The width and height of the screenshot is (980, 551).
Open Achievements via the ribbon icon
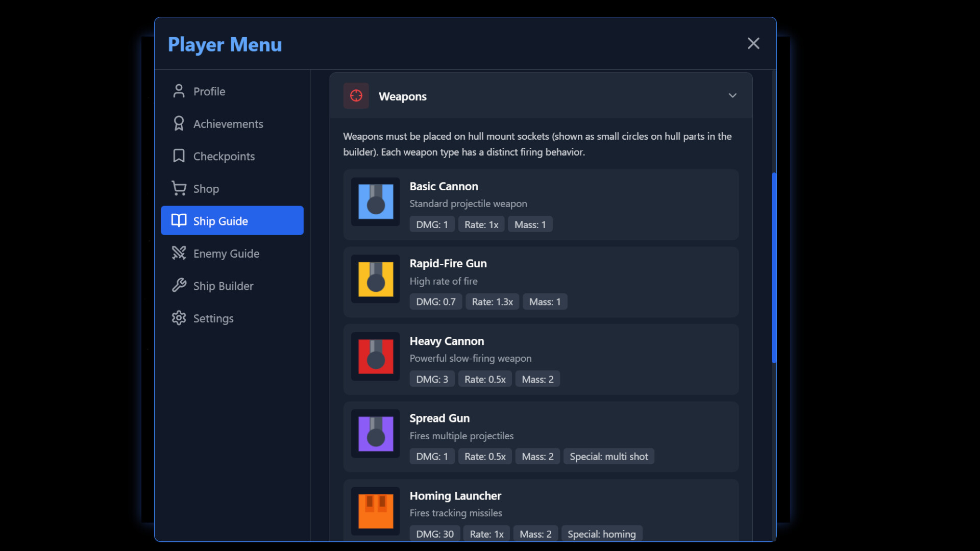(x=179, y=123)
